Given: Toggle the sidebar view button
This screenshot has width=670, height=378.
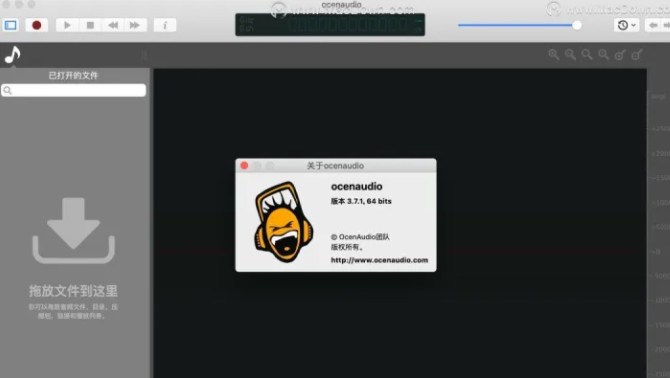Looking at the screenshot, I should point(11,25).
